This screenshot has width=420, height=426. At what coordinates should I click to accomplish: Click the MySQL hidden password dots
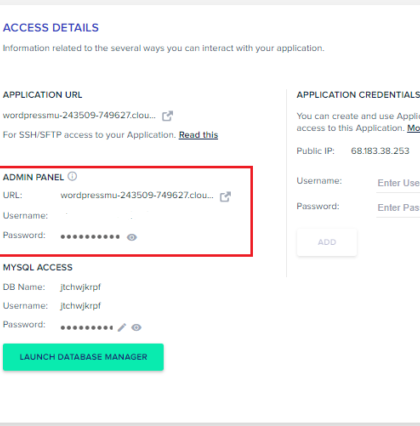point(87,328)
